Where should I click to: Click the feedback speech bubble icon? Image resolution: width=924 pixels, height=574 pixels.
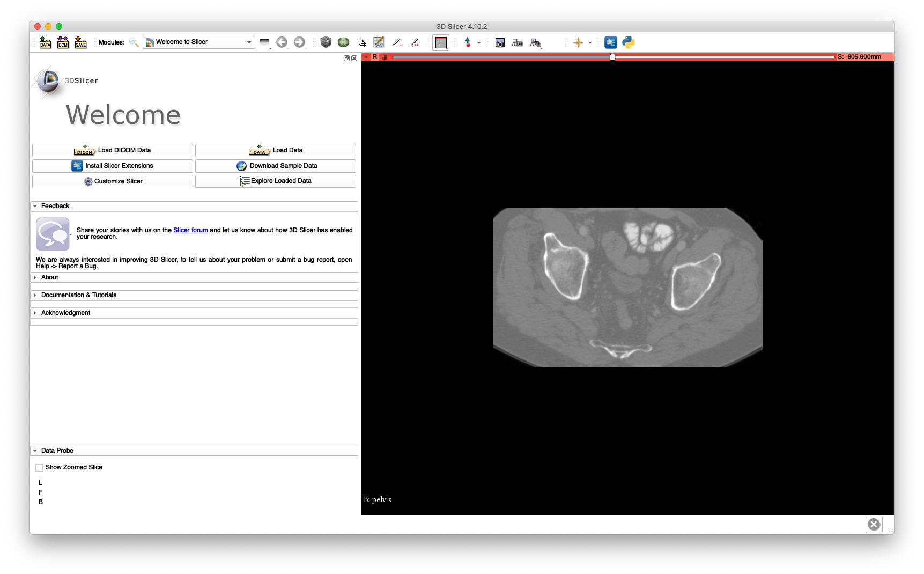pyautogui.click(x=53, y=234)
